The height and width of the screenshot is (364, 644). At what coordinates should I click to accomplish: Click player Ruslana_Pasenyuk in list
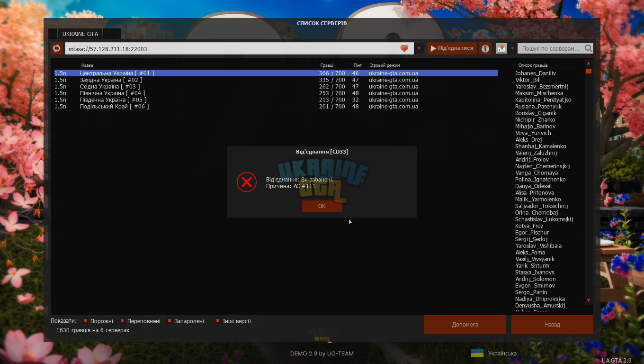538,107
